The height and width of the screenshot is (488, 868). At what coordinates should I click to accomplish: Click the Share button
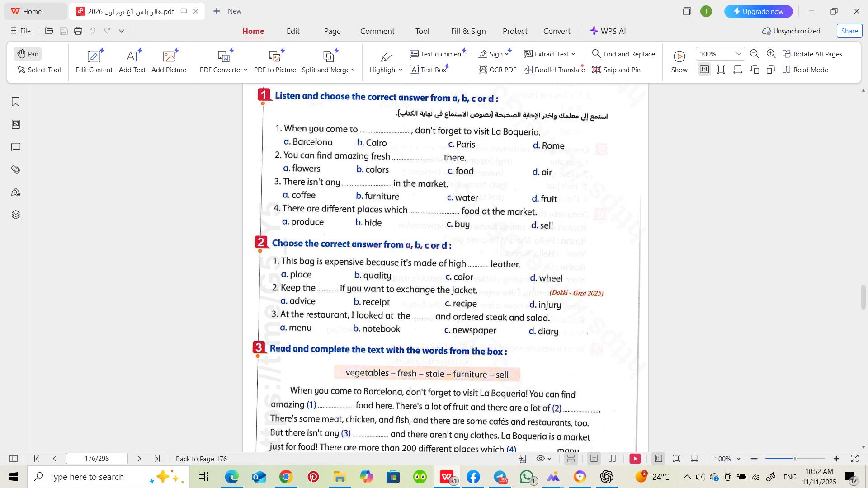pyautogui.click(x=849, y=31)
